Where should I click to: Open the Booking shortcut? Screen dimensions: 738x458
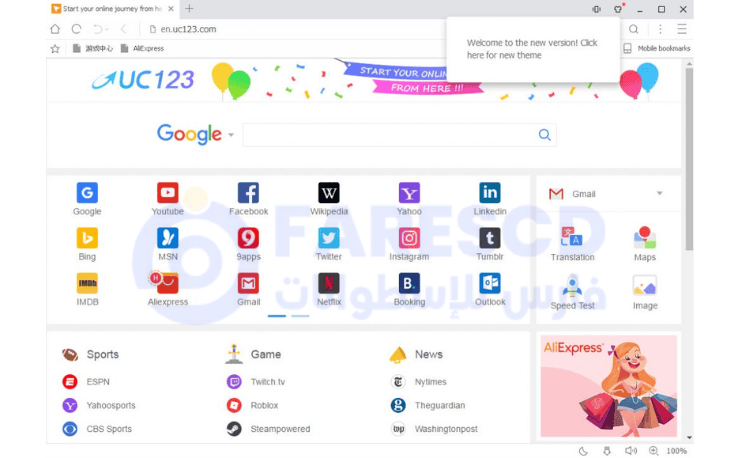(409, 283)
